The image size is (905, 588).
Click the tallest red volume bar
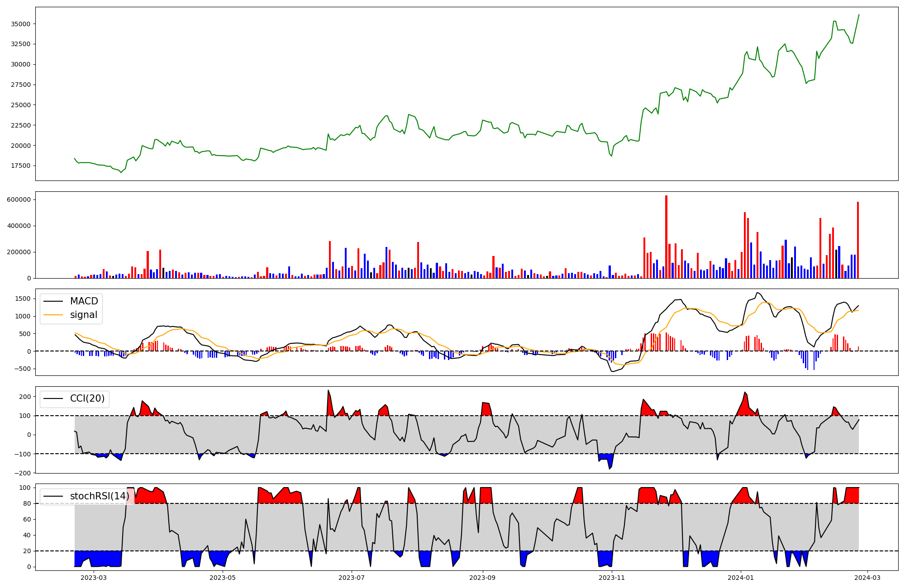(x=666, y=237)
